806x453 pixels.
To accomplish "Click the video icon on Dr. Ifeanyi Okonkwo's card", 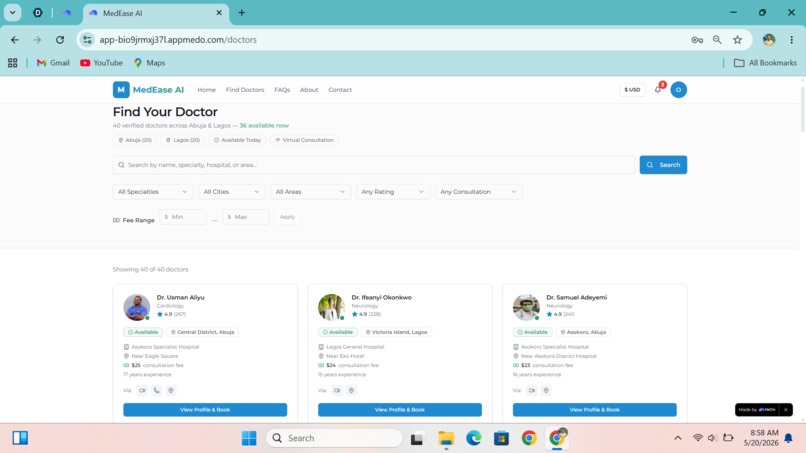I will point(337,390).
